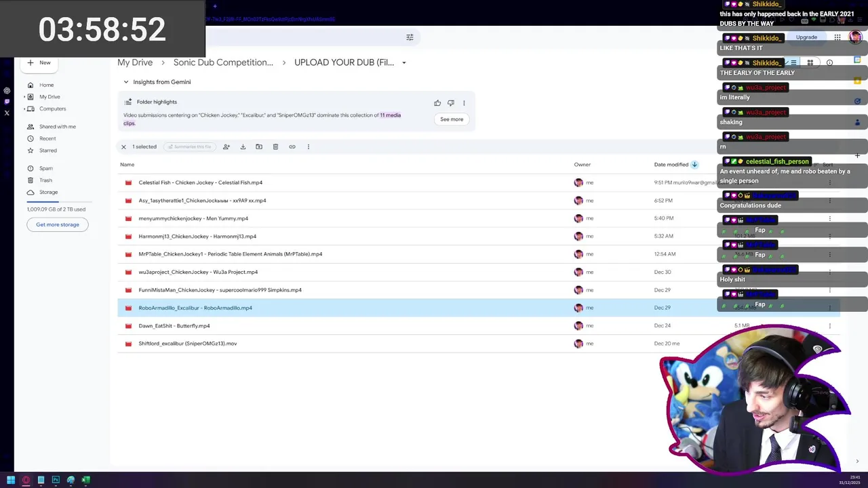Image resolution: width=868 pixels, height=488 pixels.
Task: Select the Asy_1asytherattie1_ChickenJockey file
Action: click(202, 201)
